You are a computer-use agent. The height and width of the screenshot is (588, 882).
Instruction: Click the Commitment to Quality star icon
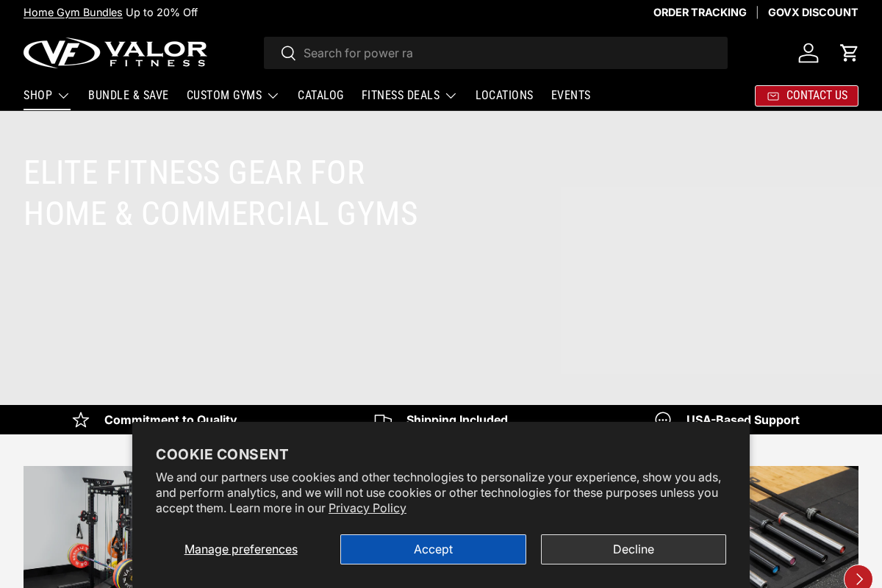80,420
